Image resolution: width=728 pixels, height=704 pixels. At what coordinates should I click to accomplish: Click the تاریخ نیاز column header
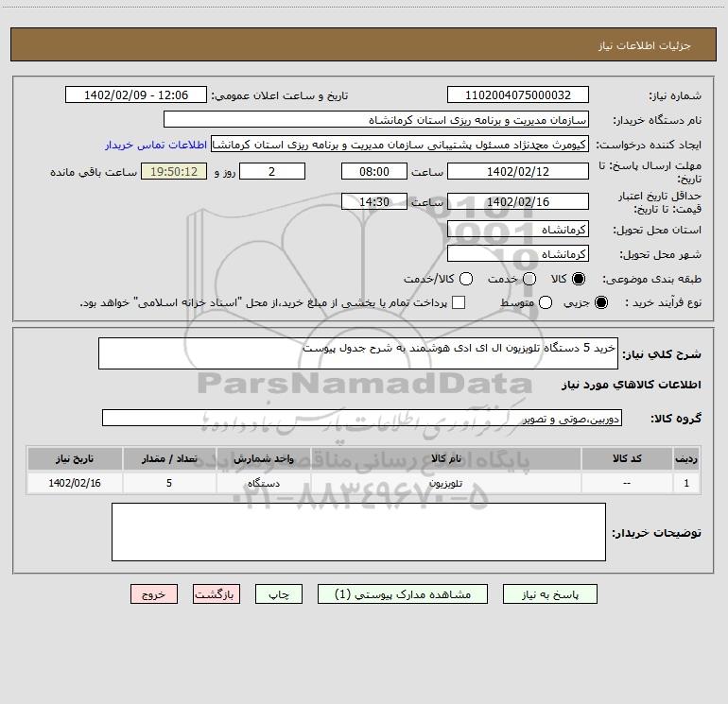coord(75,458)
